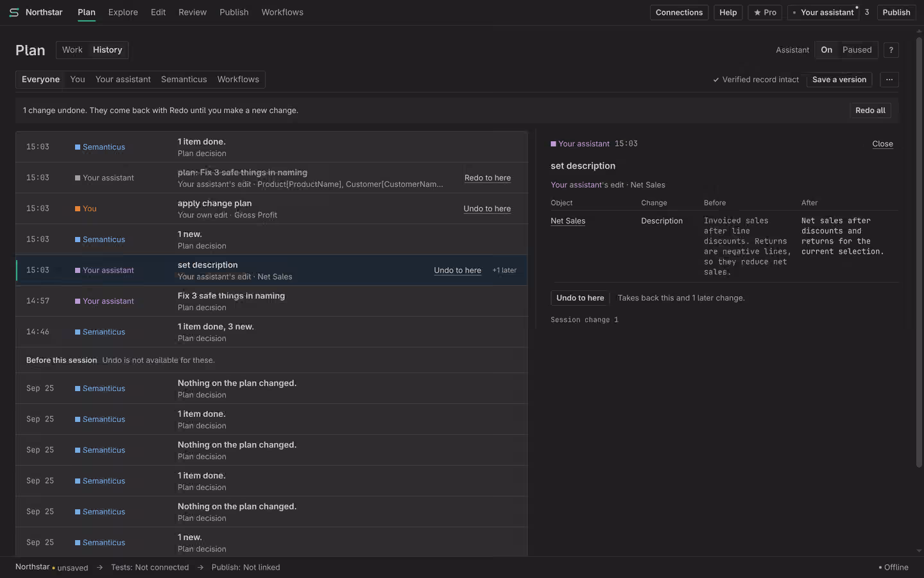Image resolution: width=924 pixels, height=578 pixels.
Task: Filter history to Semanticus
Action: [184, 80]
